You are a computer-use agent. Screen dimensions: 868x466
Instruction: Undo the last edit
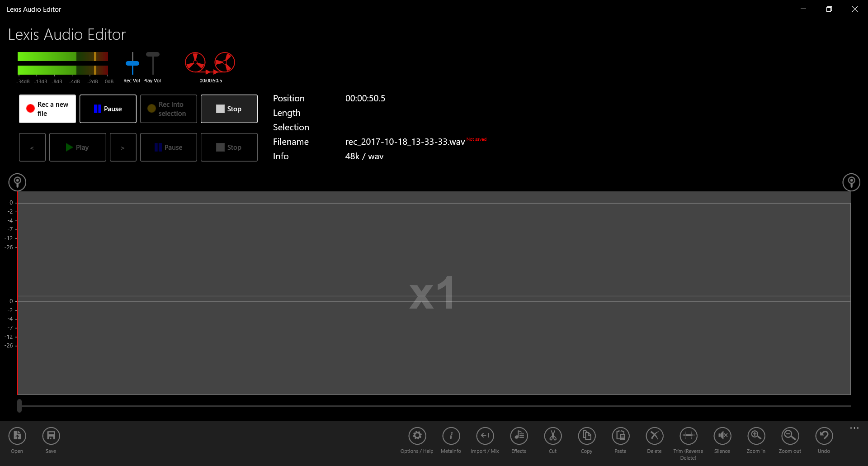[x=824, y=436]
